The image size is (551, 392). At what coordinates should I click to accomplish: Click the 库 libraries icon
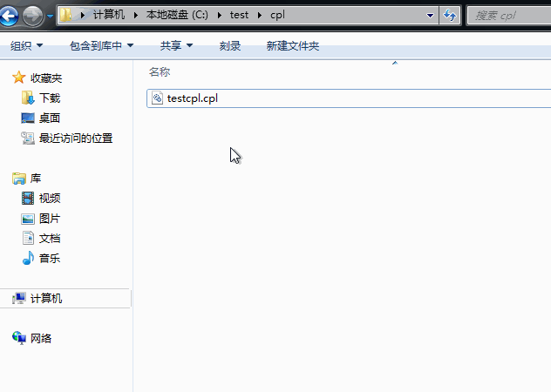point(18,179)
